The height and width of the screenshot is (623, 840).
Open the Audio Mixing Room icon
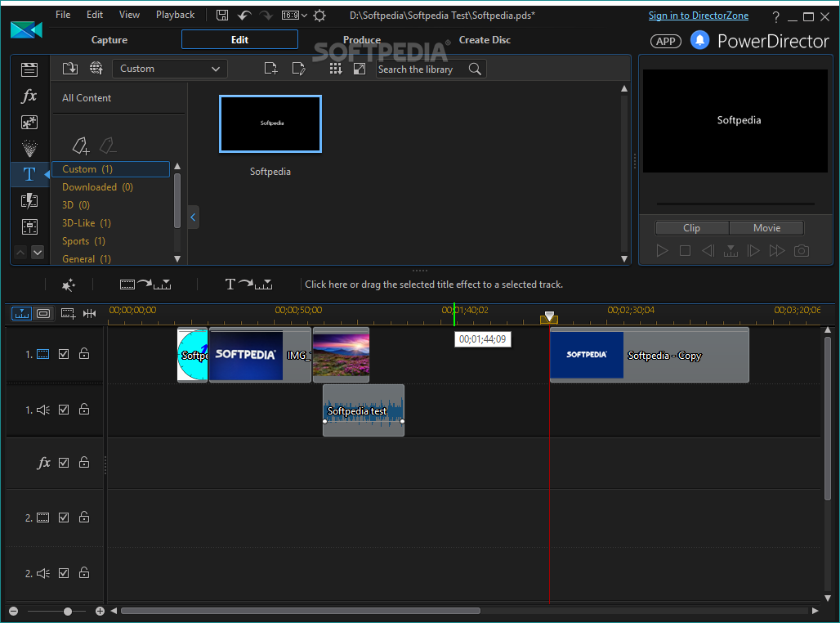[29, 226]
